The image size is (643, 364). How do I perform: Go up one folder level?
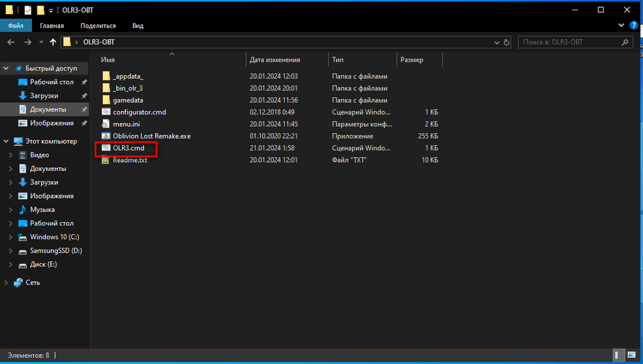tap(53, 42)
